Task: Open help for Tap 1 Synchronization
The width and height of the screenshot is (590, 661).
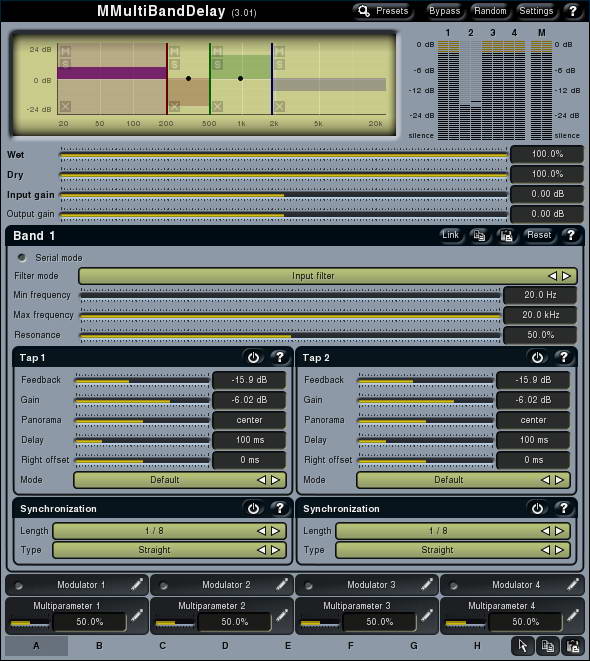Action: click(280, 508)
